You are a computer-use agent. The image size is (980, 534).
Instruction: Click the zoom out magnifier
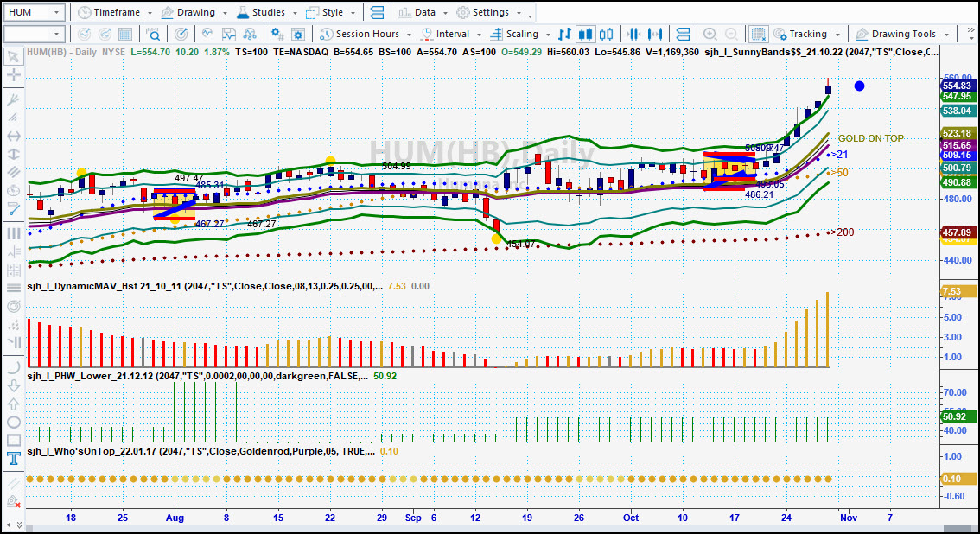[x=730, y=34]
